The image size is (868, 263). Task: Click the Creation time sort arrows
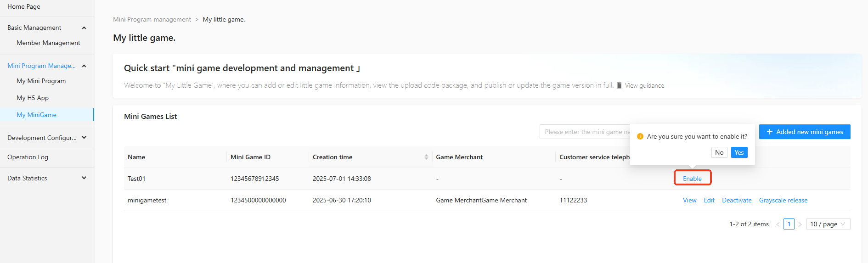pyautogui.click(x=426, y=157)
